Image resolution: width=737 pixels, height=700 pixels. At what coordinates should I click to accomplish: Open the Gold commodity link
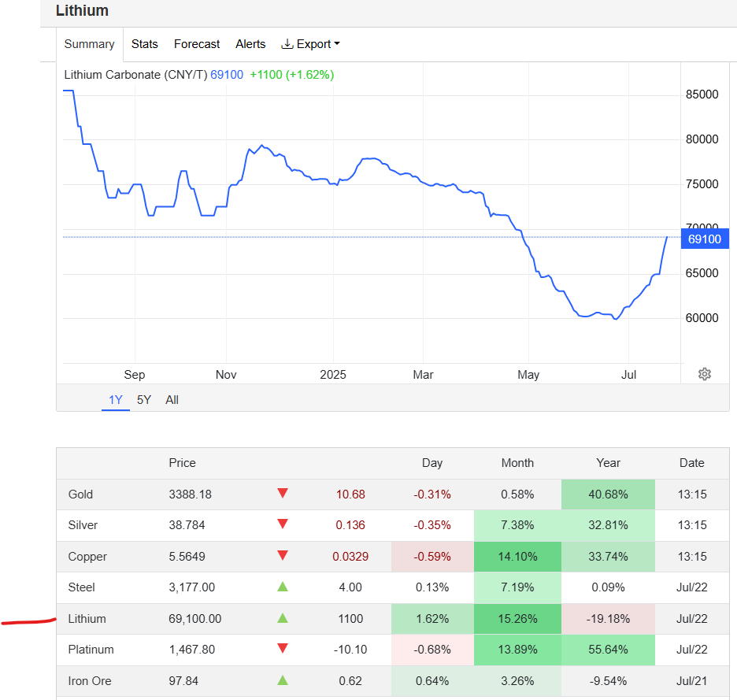(x=81, y=494)
